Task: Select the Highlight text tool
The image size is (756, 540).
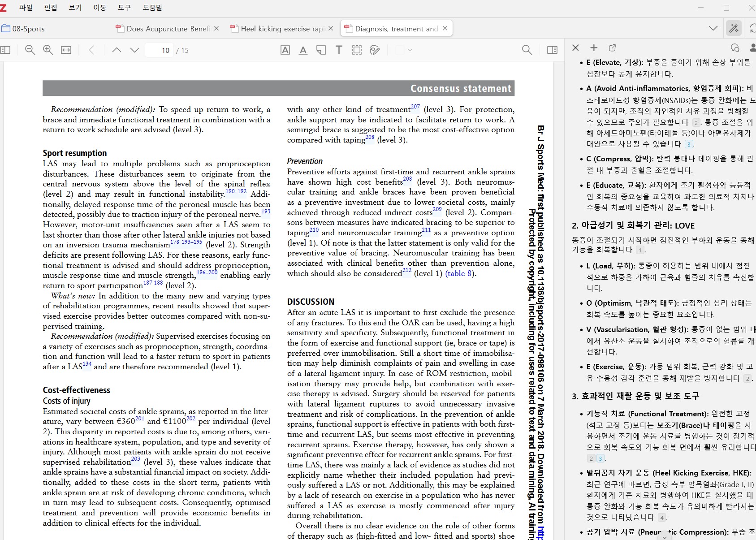Action: tap(285, 50)
